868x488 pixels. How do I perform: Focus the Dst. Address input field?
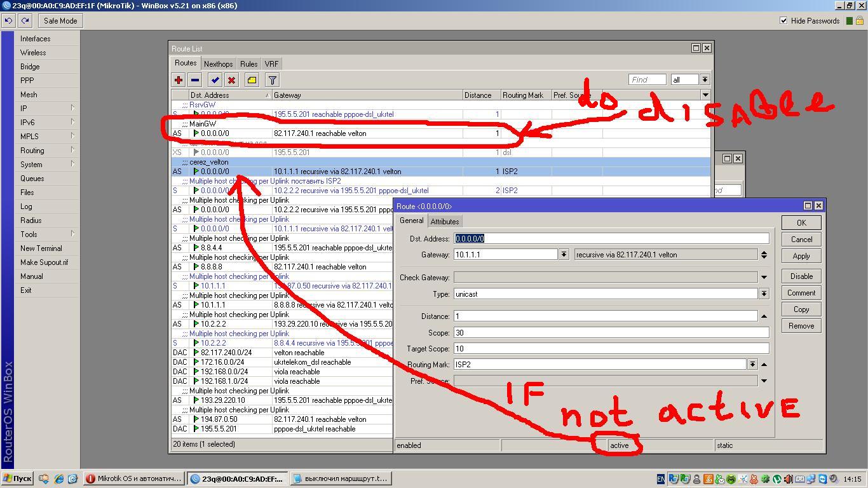pos(611,238)
